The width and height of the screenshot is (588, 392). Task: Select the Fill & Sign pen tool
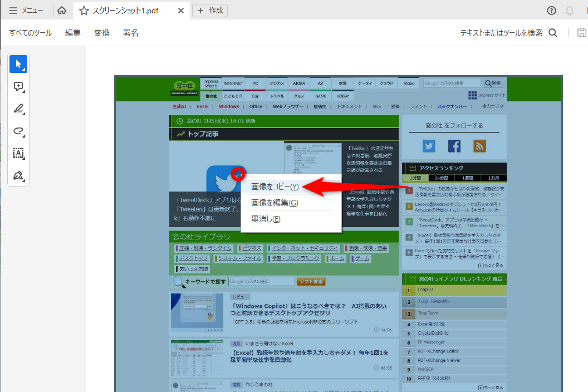click(x=17, y=176)
